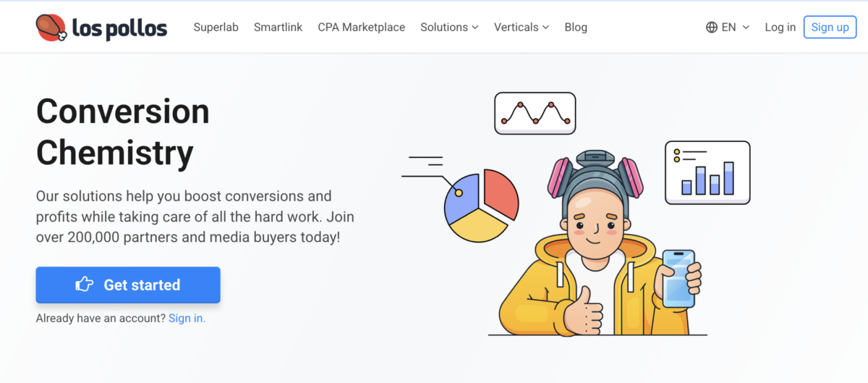Click the Sign up button

coord(830,28)
